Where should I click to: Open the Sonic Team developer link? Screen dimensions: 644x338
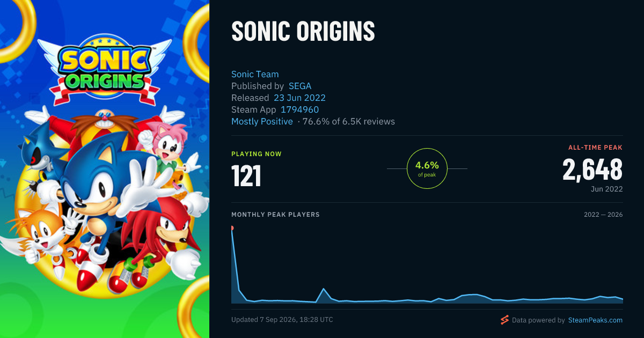(255, 74)
